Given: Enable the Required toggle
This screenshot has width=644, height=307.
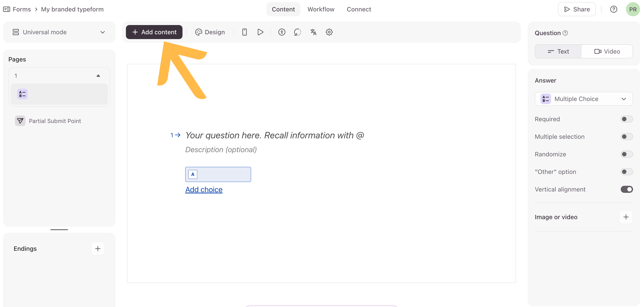Looking at the screenshot, I should [x=626, y=119].
